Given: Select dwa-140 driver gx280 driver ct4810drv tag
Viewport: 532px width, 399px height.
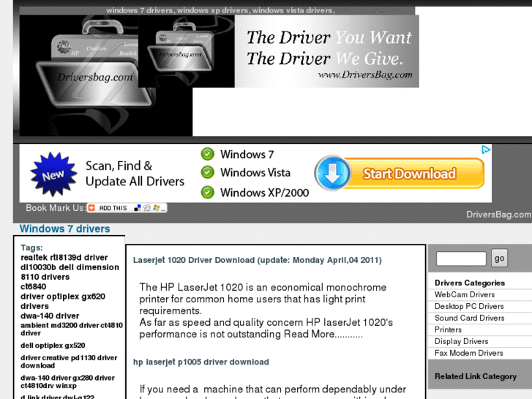Looking at the screenshot, I should point(67,381).
